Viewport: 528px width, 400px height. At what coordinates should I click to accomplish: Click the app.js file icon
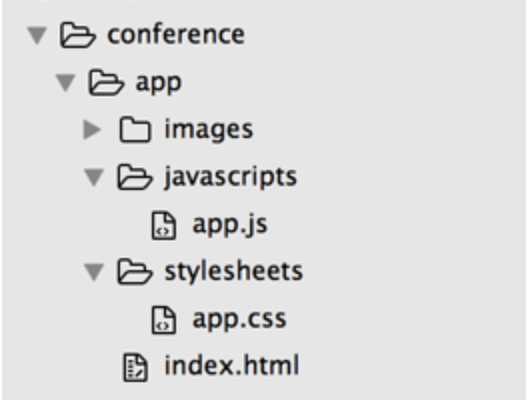point(164,225)
